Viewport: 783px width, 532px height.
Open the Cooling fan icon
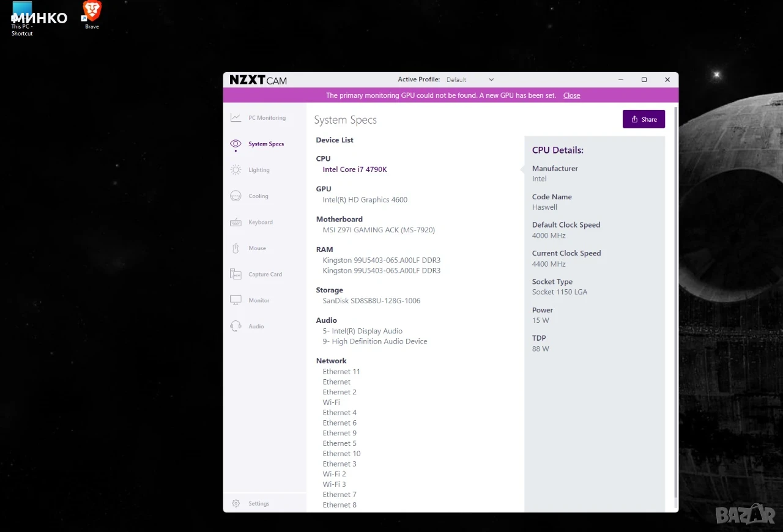pos(236,196)
